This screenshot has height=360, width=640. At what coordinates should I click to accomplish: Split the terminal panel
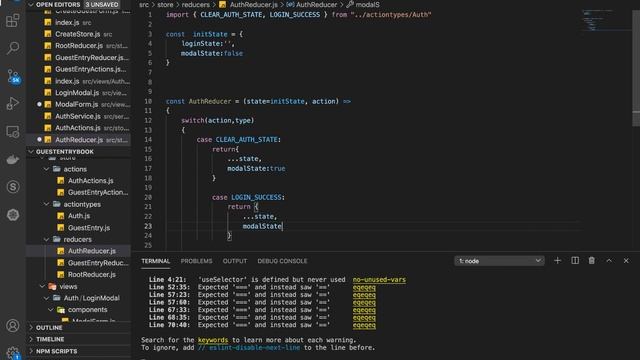click(x=575, y=260)
